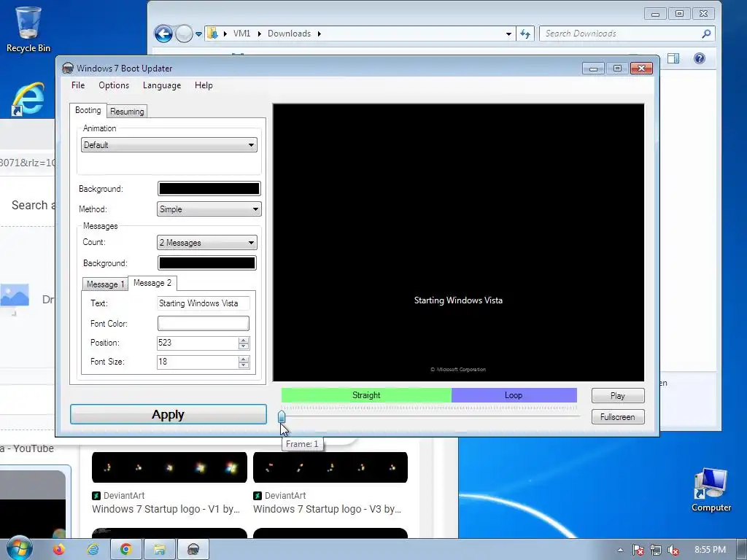The image size is (747, 560).
Task: Open the Animation Default dropdown
Action: (x=169, y=145)
